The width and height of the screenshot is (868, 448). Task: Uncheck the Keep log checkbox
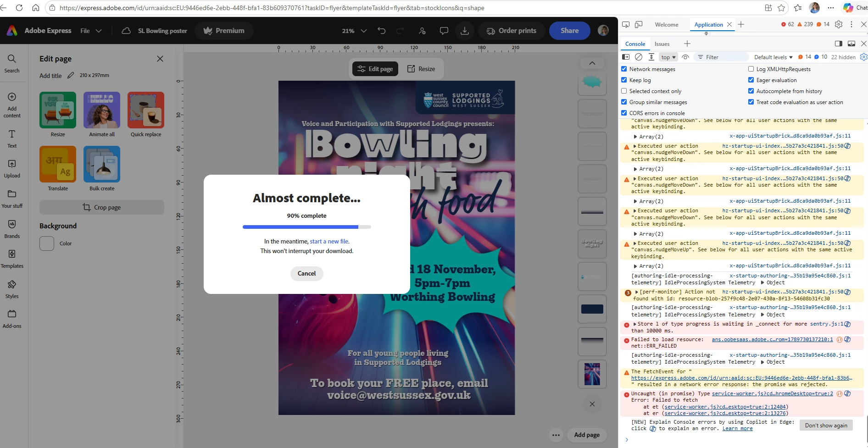click(x=624, y=80)
